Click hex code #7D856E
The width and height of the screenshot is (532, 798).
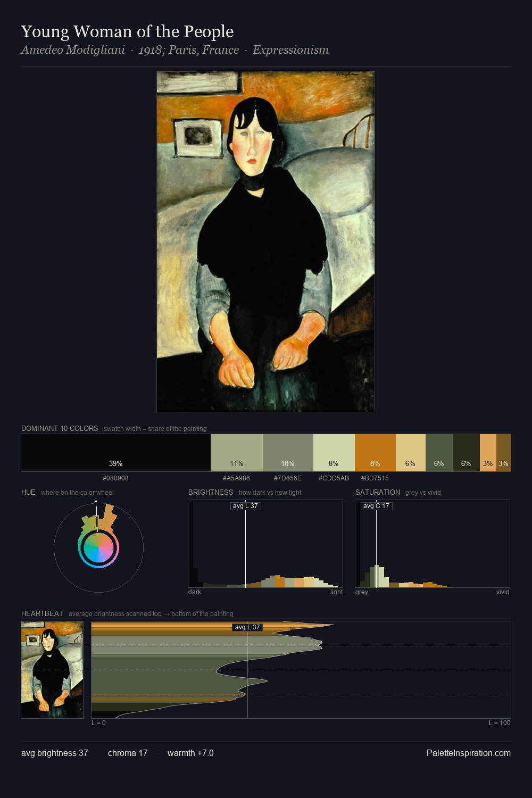288,478
